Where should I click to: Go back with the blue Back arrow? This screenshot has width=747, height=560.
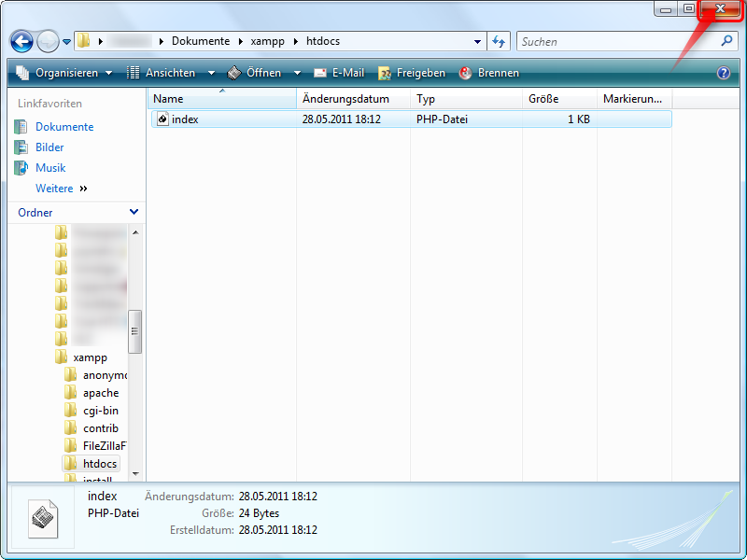21,41
